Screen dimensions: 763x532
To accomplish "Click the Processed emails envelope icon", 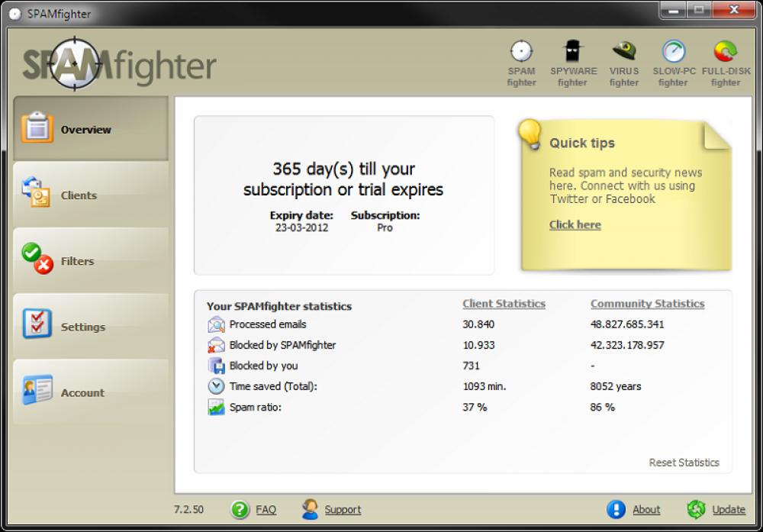I will point(215,324).
